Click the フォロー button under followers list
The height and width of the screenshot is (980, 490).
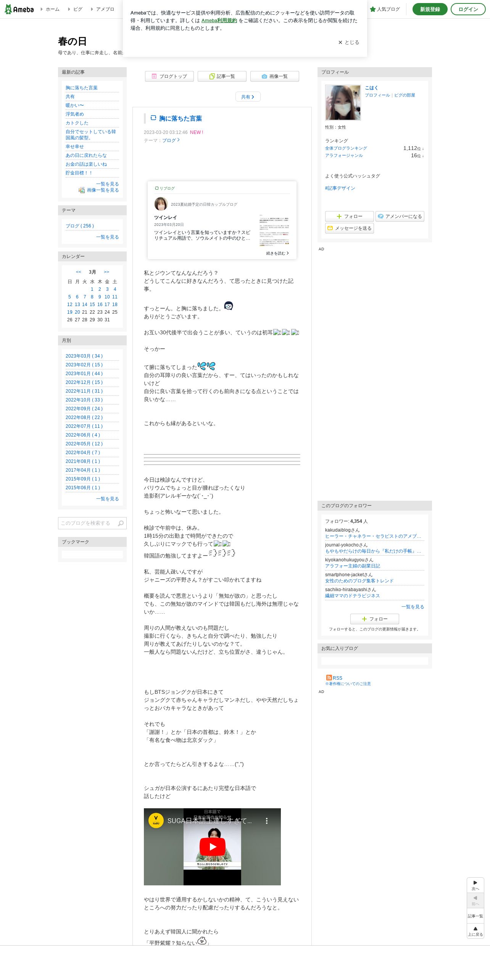(374, 619)
